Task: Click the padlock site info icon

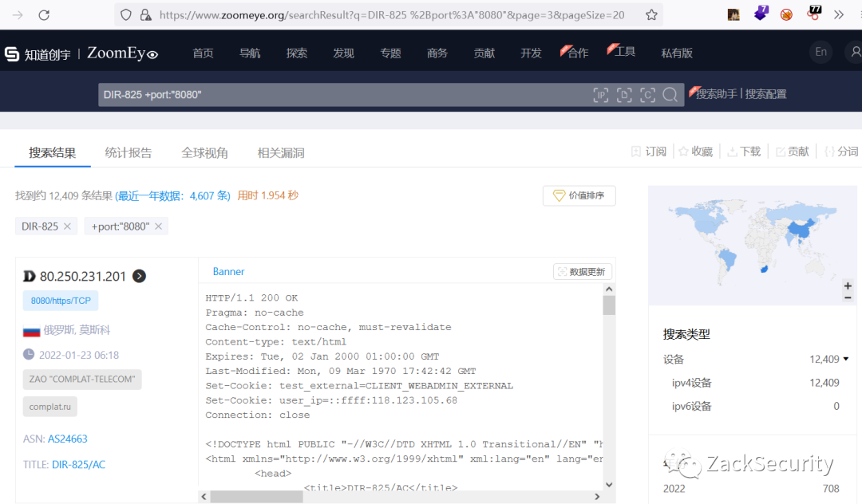Action: 146,15
